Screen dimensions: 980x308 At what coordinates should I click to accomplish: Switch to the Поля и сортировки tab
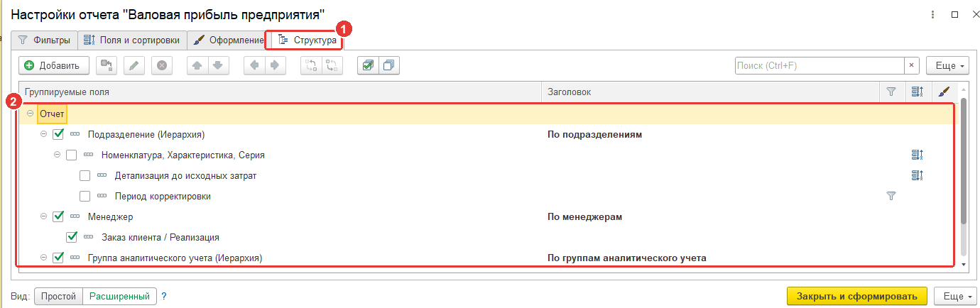[x=132, y=40]
